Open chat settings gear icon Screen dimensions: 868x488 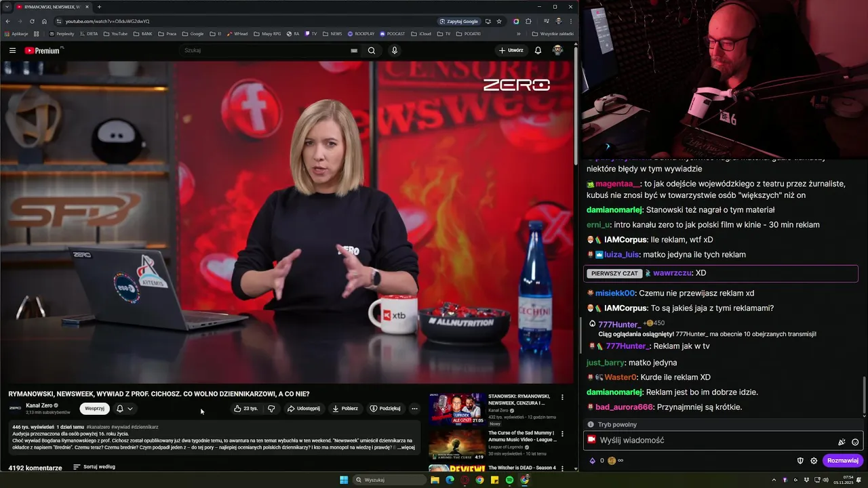point(814,461)
